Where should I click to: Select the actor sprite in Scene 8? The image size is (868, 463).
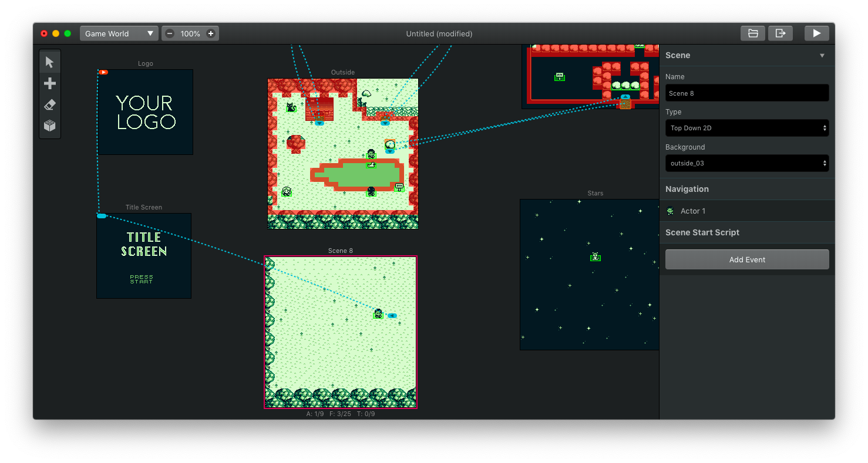click(x=378, y=314)
